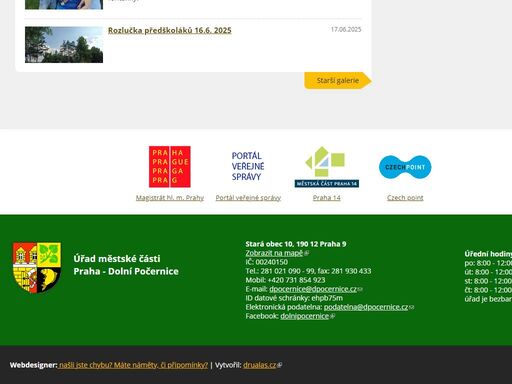512x384 pixels.
Task: Click the Dolní Počernice coat of arms
Action: coord(37,268)
